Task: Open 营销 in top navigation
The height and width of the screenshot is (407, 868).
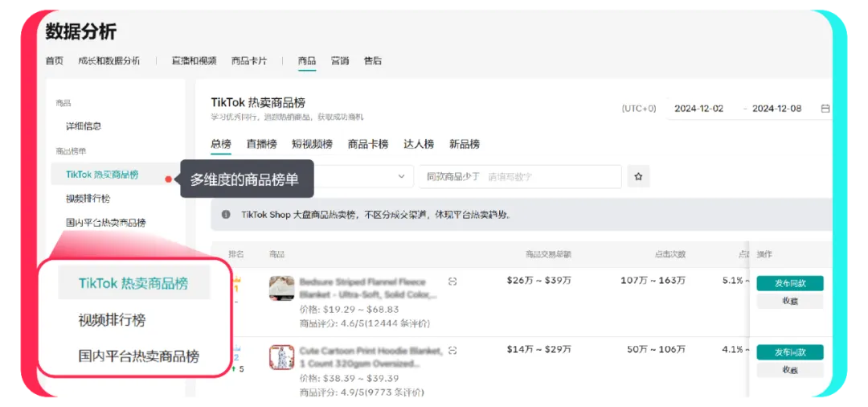Action: 340,61
